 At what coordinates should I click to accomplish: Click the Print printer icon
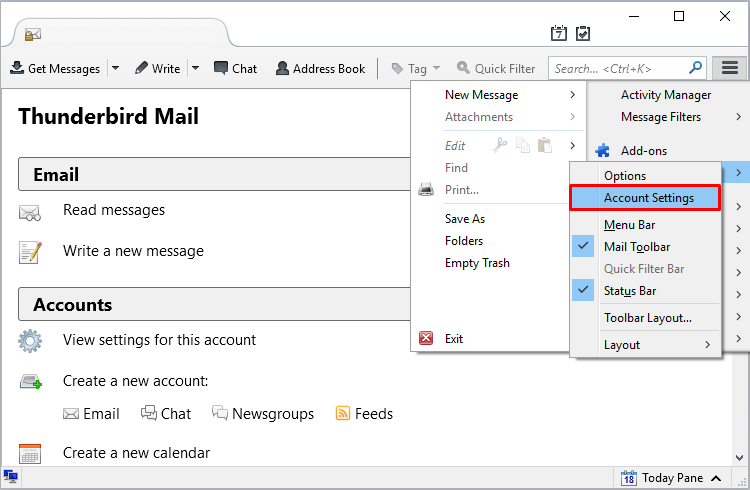tap(426, 189)
